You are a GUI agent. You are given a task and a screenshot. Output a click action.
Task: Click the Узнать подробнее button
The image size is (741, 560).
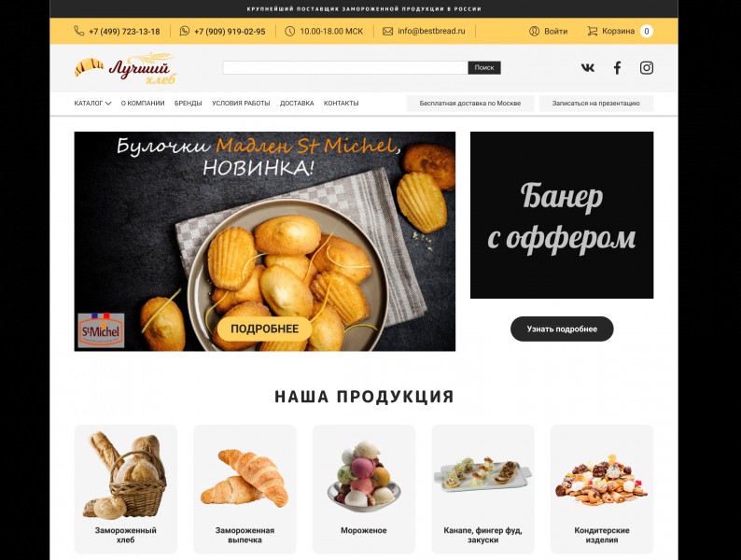point(562,329)
